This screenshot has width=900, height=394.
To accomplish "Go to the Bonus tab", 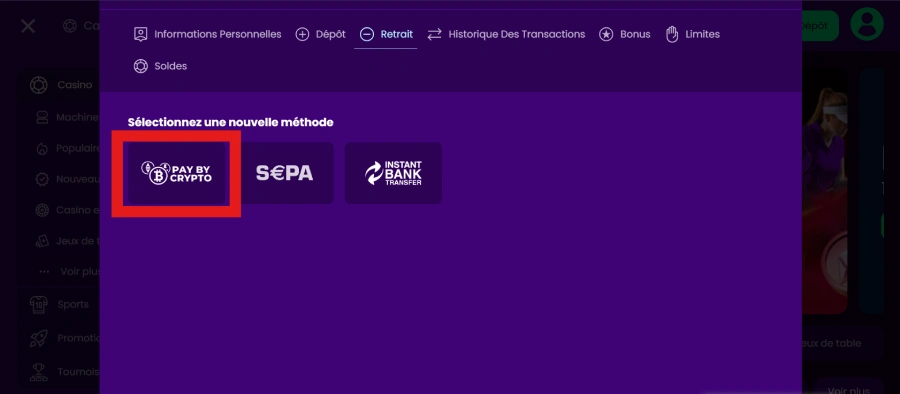I will 624,34.
